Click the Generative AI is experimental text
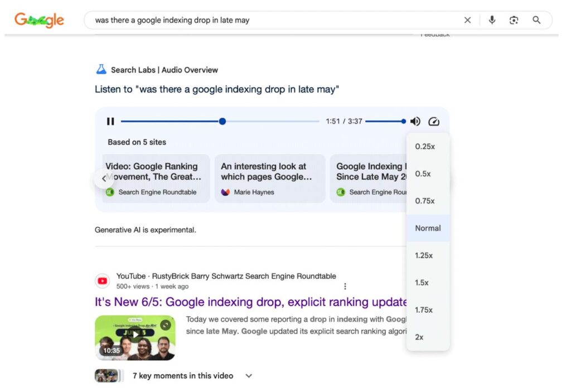Screen dimensions: 571x392 click(146, 230)
